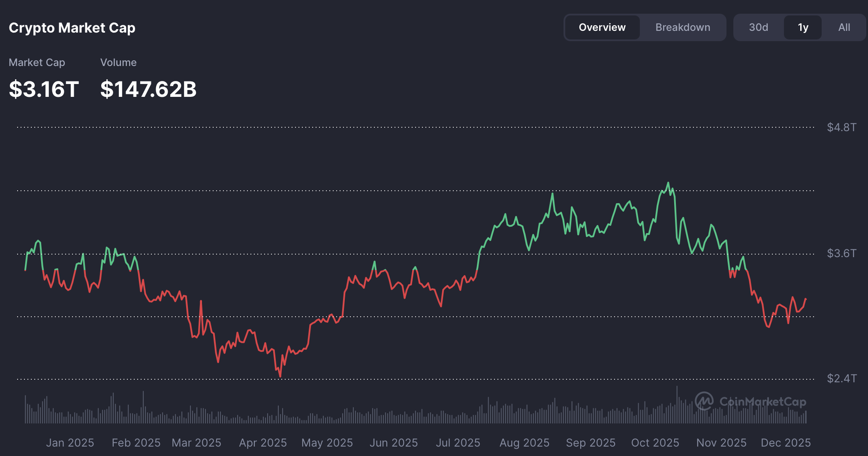
Task: Select the 30d time range
Action: click(x=759, y=27)
